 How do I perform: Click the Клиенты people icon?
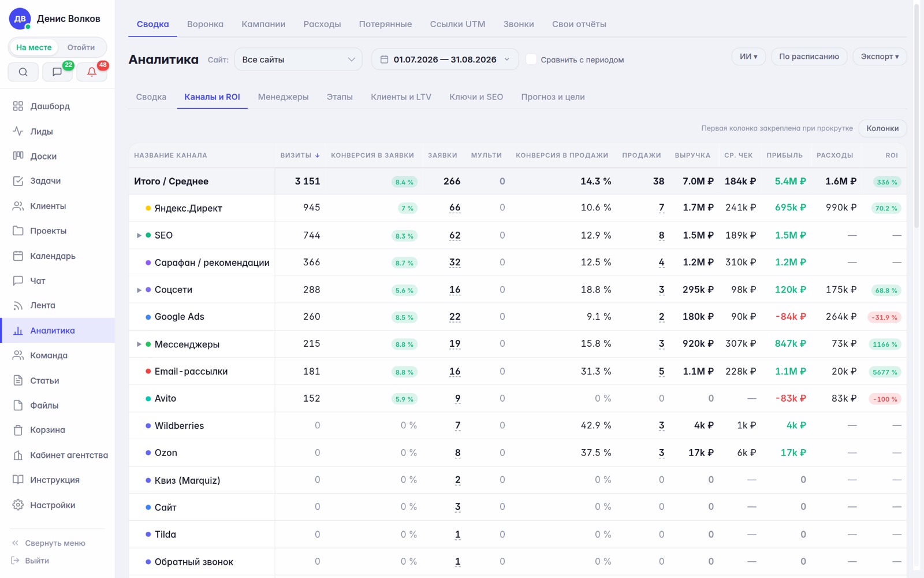[x=18, y=206]
